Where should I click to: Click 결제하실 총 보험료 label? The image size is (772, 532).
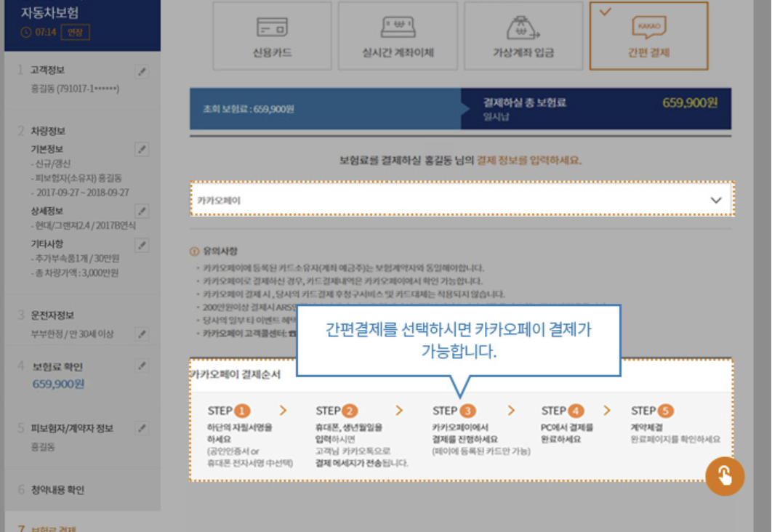[x=524, y=102]
